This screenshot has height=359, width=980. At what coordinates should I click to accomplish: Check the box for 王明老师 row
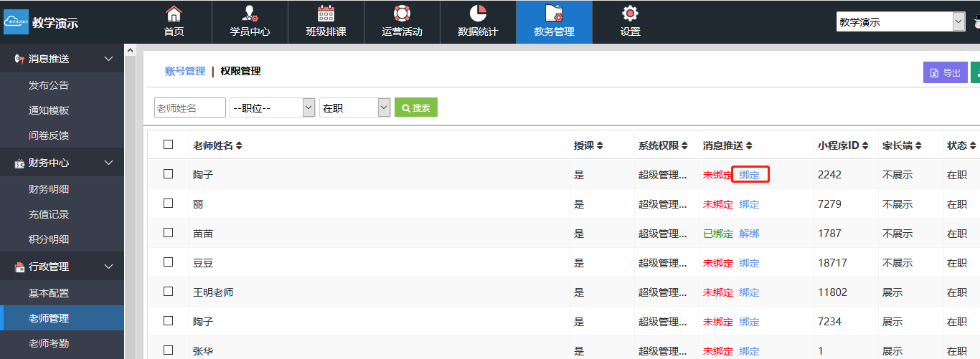(169, 292)
